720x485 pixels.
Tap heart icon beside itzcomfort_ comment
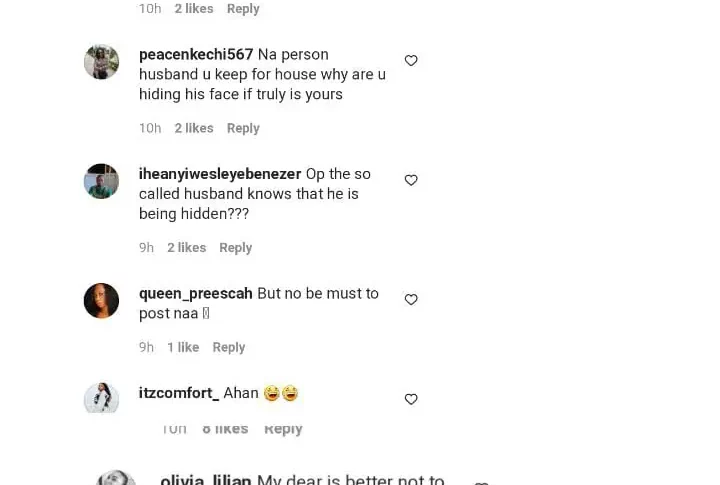click(x=411, y=399)
